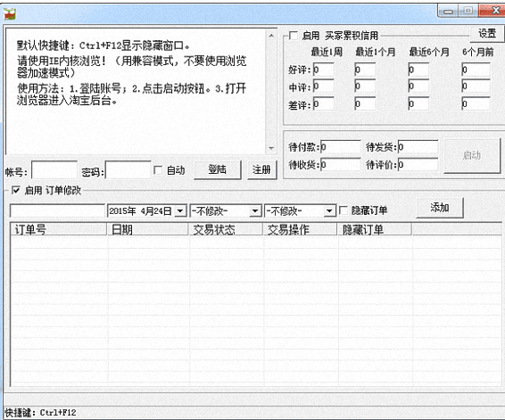This screenshot has height=420, width=505.
Task: Minimize the window
Action: point(448,12)
